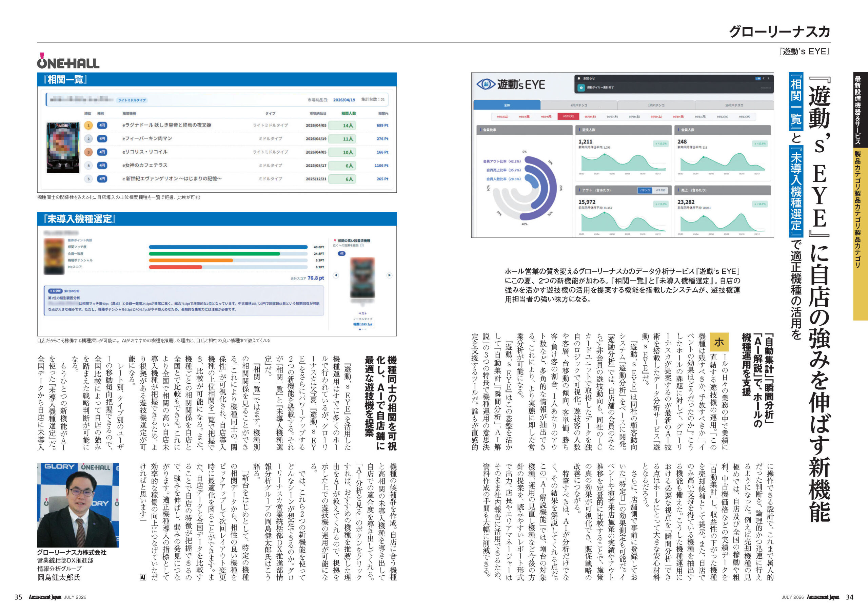
Task: Click the bronze rank 3 medal badge
Action: 88,152
